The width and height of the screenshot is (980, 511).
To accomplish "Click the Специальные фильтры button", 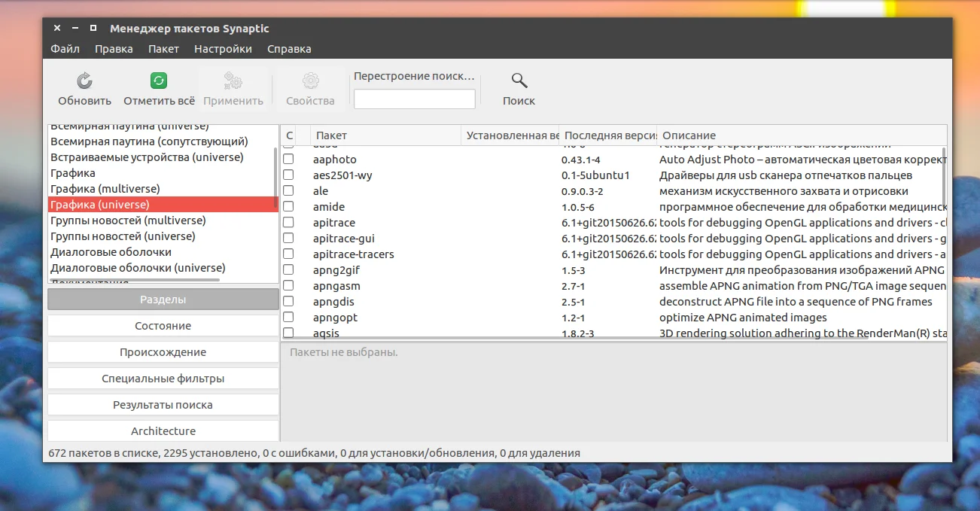I will pyautogui.click(x=163, y=379).
